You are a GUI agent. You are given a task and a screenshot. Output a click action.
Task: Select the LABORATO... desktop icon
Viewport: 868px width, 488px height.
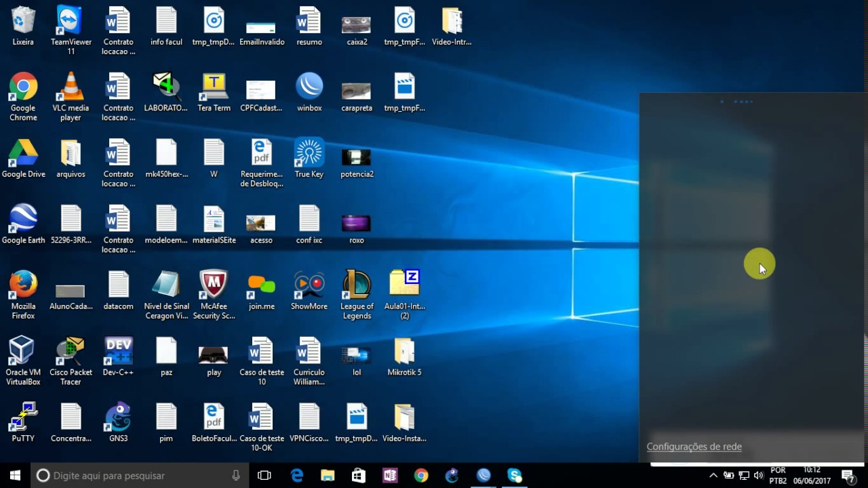click(166, 93)
